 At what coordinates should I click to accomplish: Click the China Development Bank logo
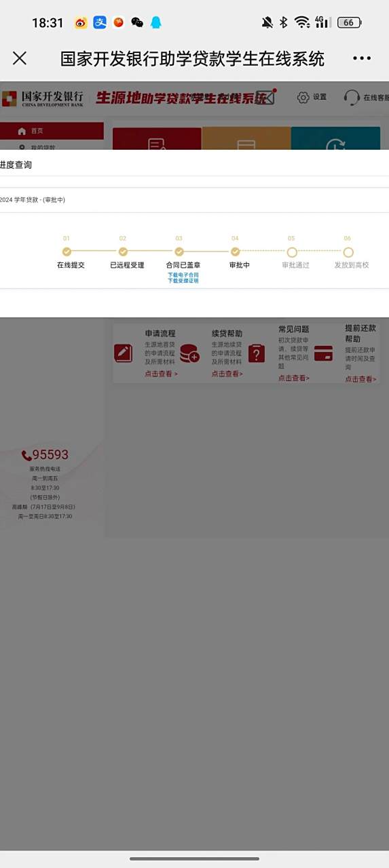43,98
